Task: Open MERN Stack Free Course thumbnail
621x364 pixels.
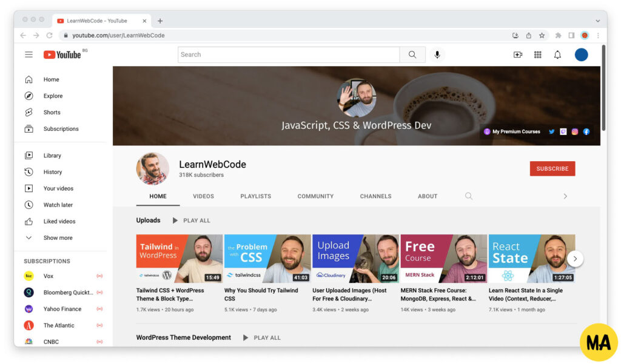Action: point(443,259)
